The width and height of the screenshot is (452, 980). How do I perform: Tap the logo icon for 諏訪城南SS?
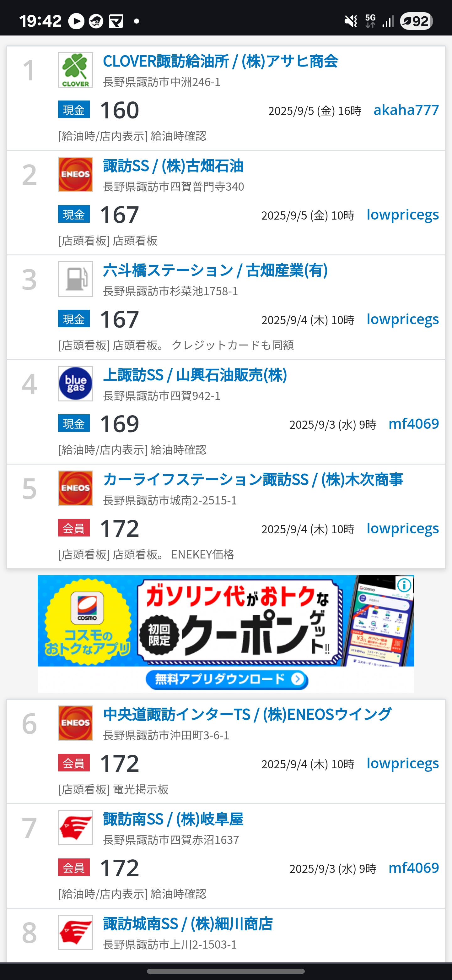coord(75,932)
